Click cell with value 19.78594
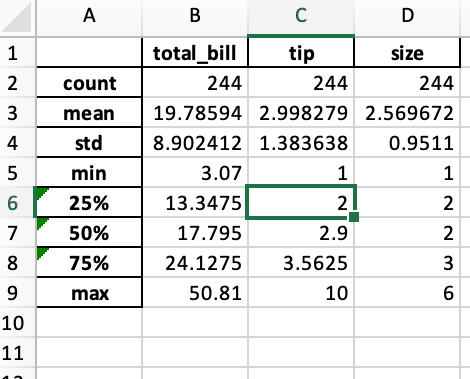470x379 pixels. coord(195,113)
